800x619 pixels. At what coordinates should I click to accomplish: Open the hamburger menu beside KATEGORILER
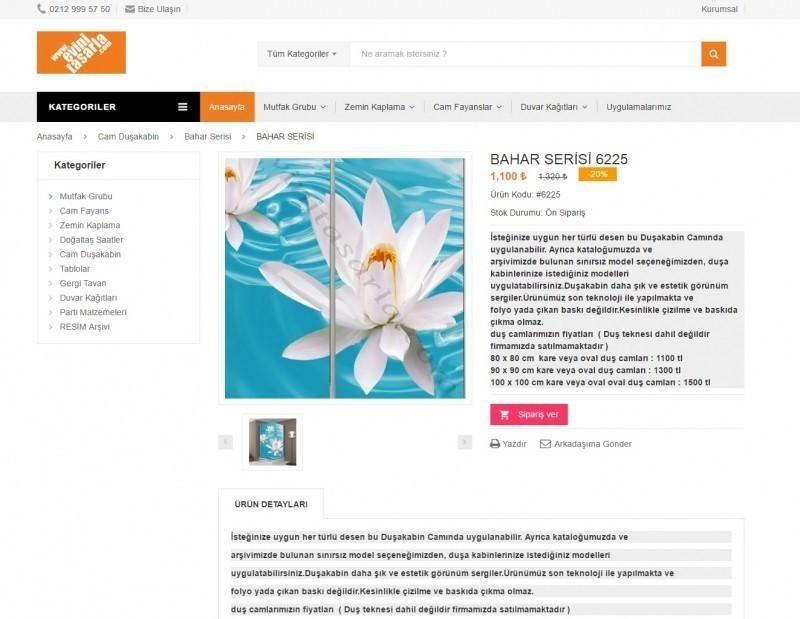182,107
